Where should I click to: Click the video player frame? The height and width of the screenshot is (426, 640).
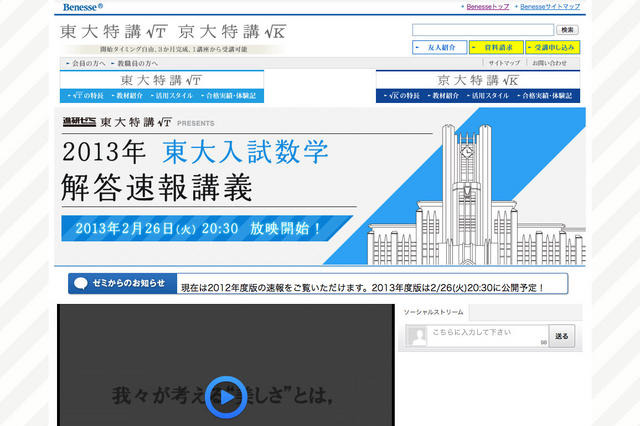point(226,365)
